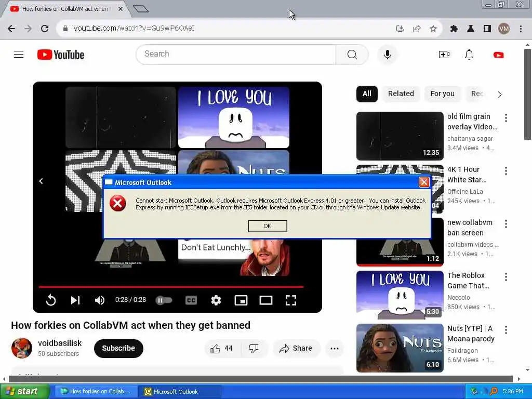
Task: Open the Extensions puzzle icon
Action: click(x=454, y=29)
